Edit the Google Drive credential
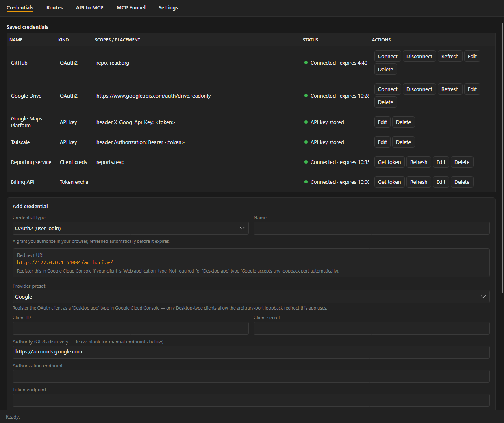The height and width of the screenshot is (423, 504). tap(472, 89)
